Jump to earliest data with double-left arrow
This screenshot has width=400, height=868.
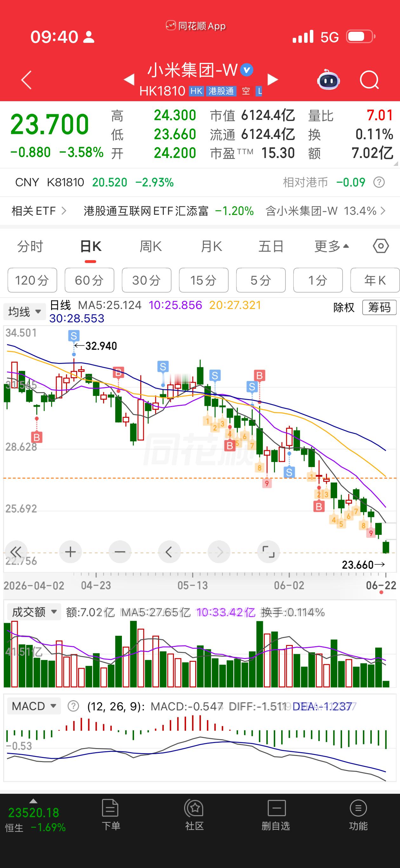[x=16, y=552]
